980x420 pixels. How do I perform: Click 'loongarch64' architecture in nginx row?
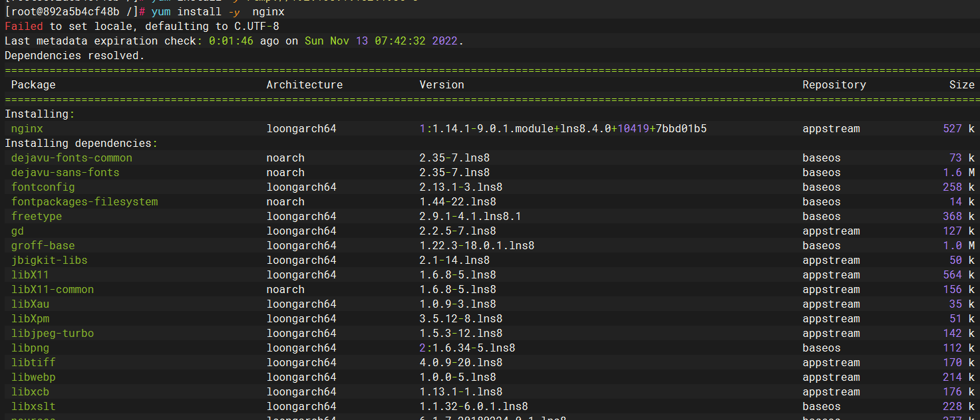click(x=301, y=128)
